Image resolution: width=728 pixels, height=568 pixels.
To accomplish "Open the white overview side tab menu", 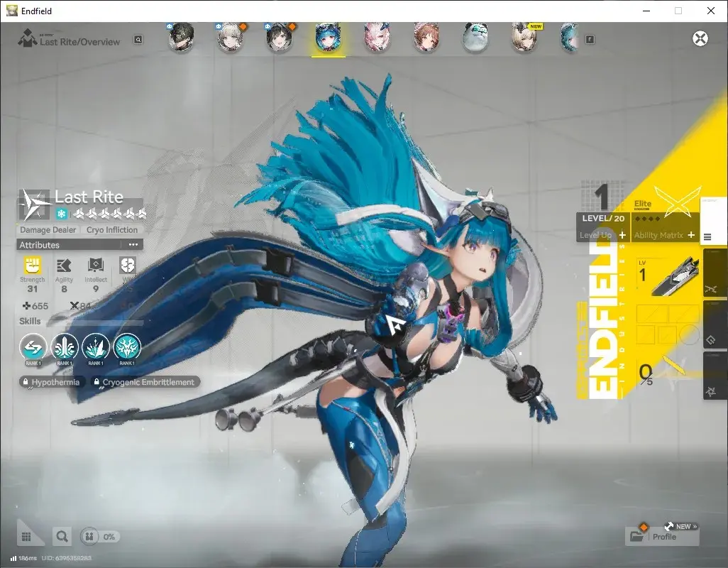I will coord(713,222).
